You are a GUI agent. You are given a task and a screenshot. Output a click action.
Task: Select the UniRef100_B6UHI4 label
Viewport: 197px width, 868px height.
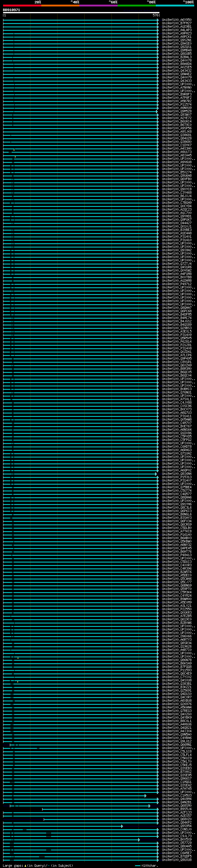[x=177, y=121]
